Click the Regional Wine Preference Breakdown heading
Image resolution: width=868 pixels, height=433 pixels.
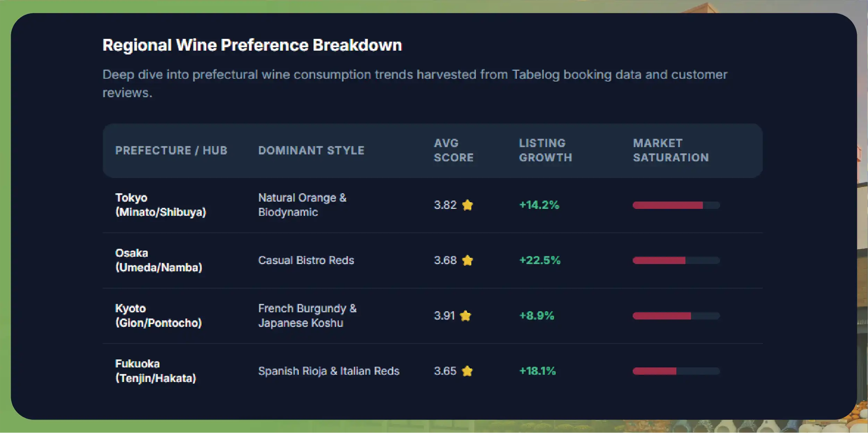[252, 45]
